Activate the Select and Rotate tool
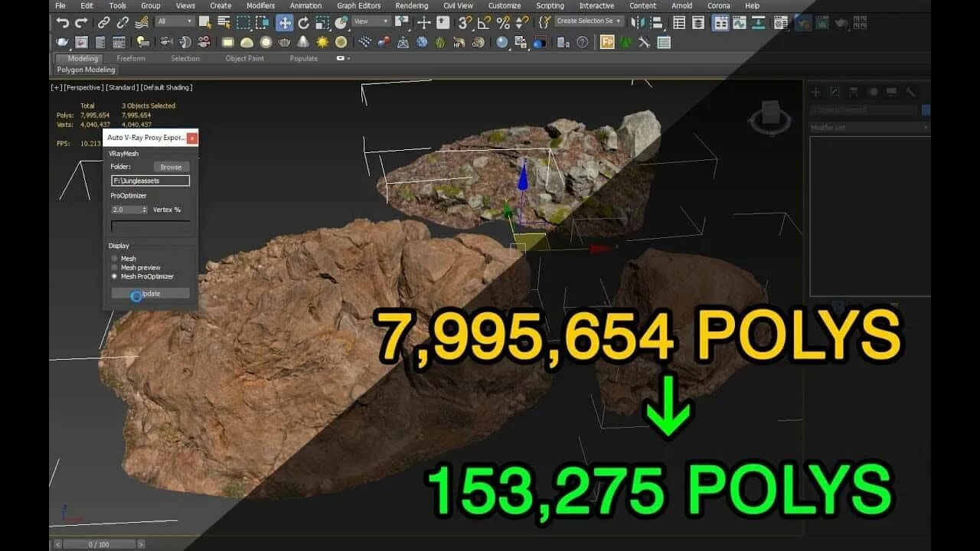Image resolution: width=980 pixels, height=551 pixels. click(304, 23)
